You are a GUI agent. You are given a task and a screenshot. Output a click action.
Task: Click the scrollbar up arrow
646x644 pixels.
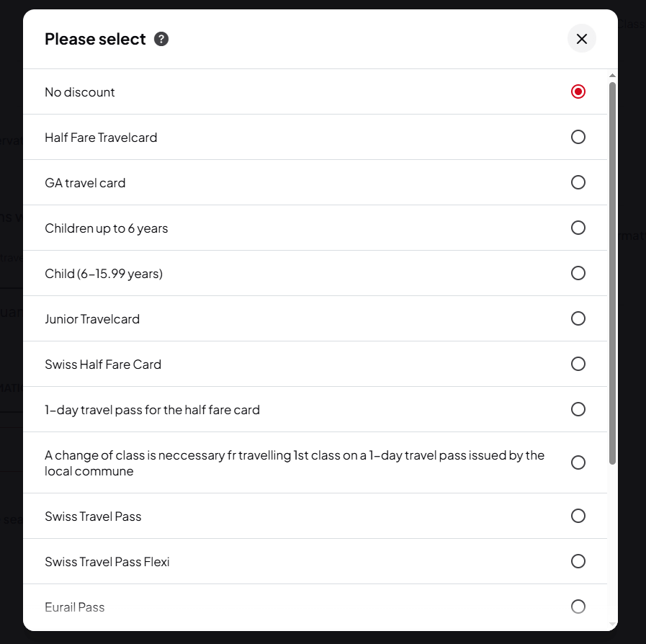612,75
